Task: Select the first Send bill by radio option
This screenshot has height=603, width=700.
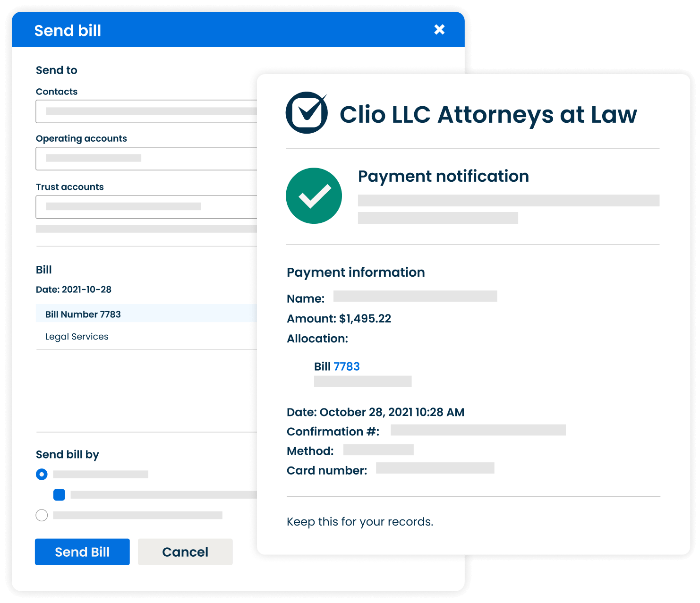Action: point(42,474)
